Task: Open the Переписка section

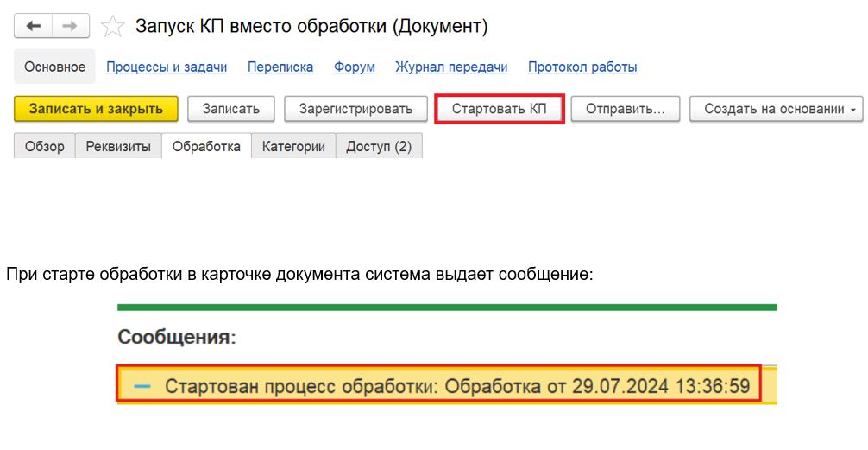Action: coord(280,67)
